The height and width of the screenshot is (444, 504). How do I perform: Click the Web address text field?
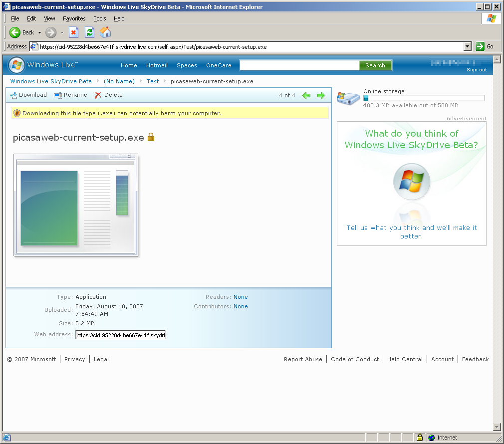point(121,335)
